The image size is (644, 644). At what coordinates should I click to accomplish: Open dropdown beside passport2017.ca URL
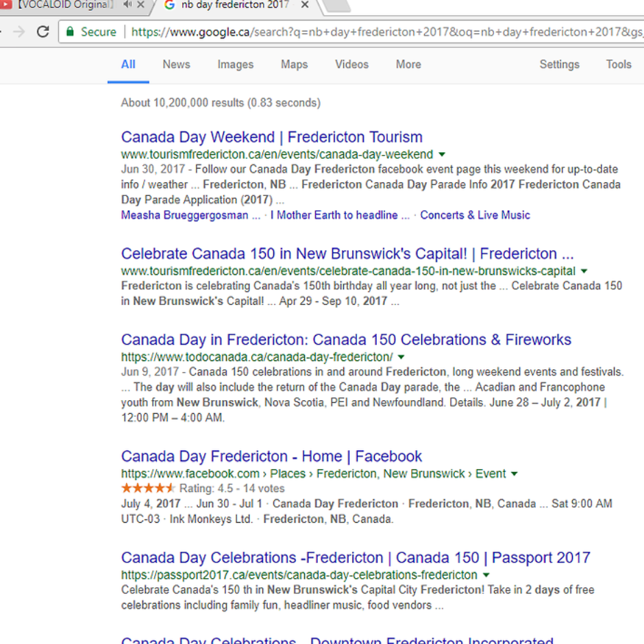coord(486,575)
